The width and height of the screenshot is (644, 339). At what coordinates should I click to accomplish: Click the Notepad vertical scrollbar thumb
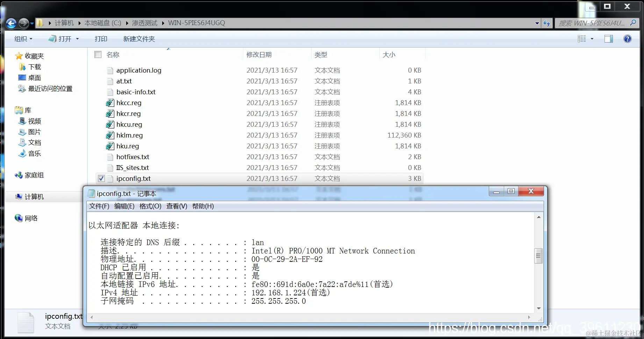[x=538, y=256]
